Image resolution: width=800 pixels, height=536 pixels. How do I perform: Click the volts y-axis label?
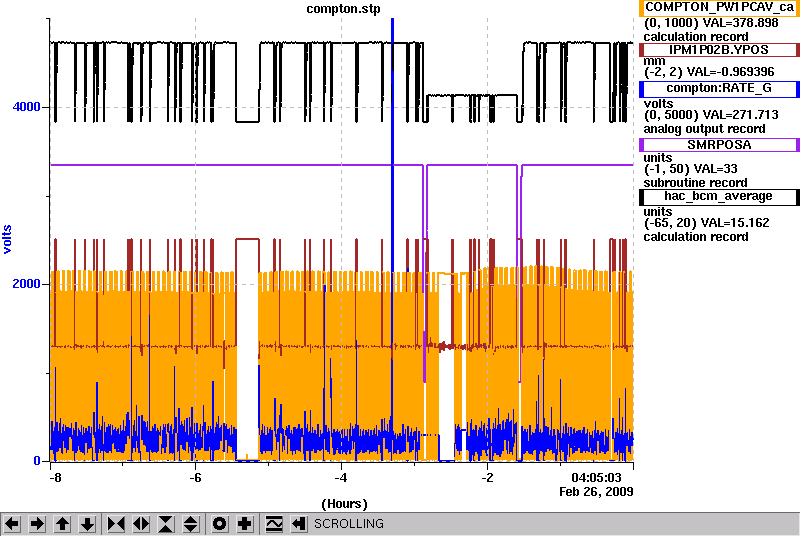coord(7,239)
